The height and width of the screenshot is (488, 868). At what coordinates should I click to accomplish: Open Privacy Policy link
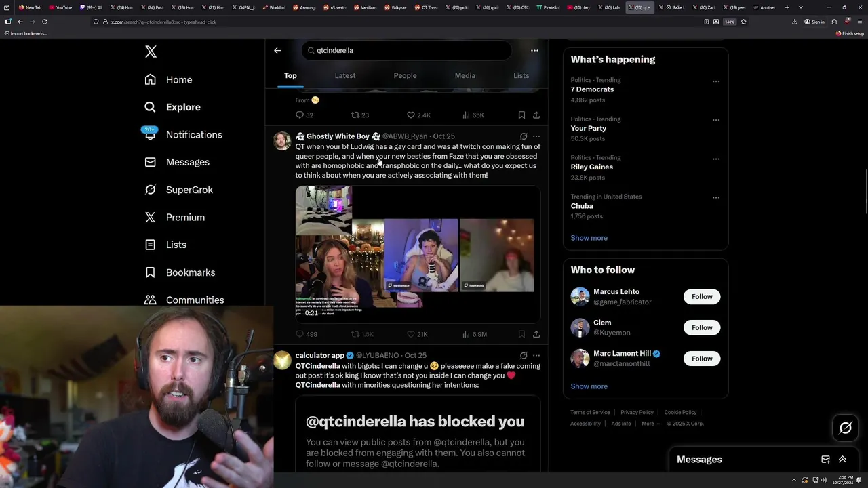(637, 412)
